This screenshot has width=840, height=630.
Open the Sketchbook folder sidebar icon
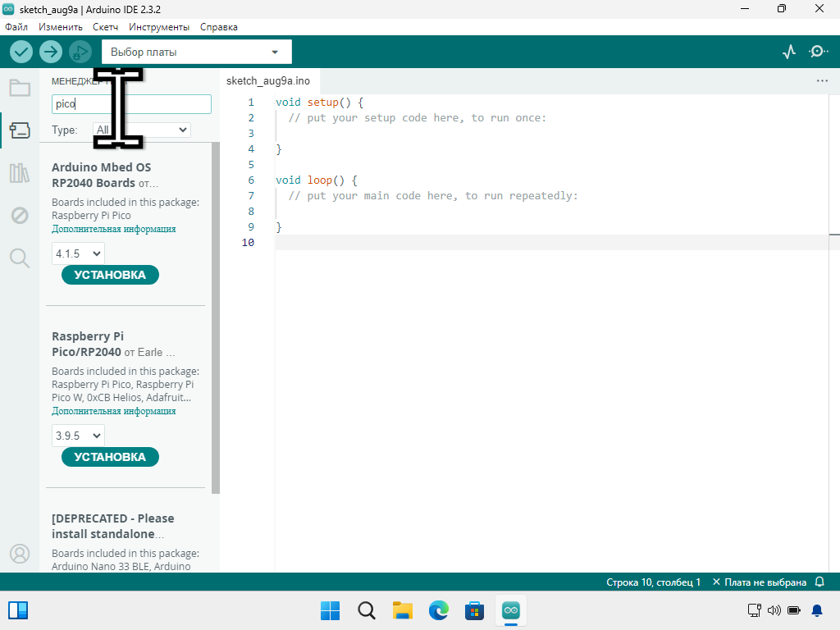coord(20,88)
